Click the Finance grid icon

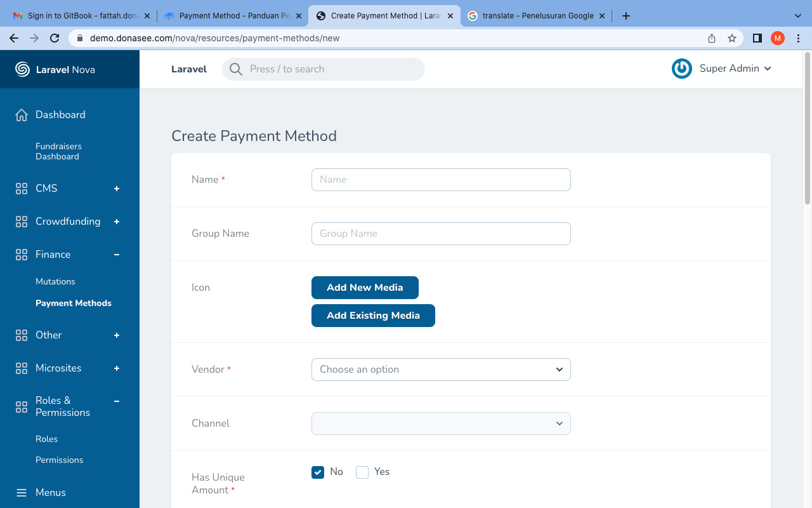22,254
